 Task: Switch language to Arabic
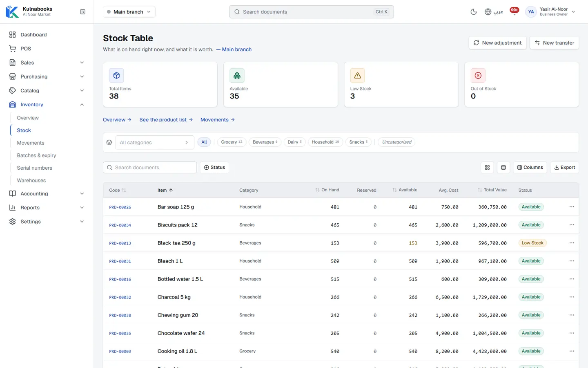pos(493,12)
